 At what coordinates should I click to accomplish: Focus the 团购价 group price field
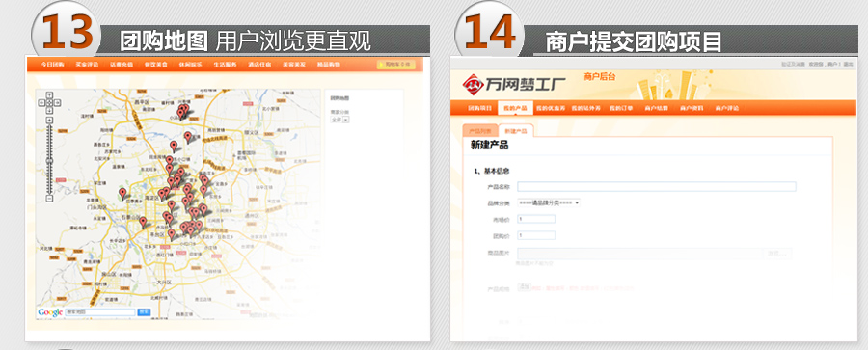(536, 235)
